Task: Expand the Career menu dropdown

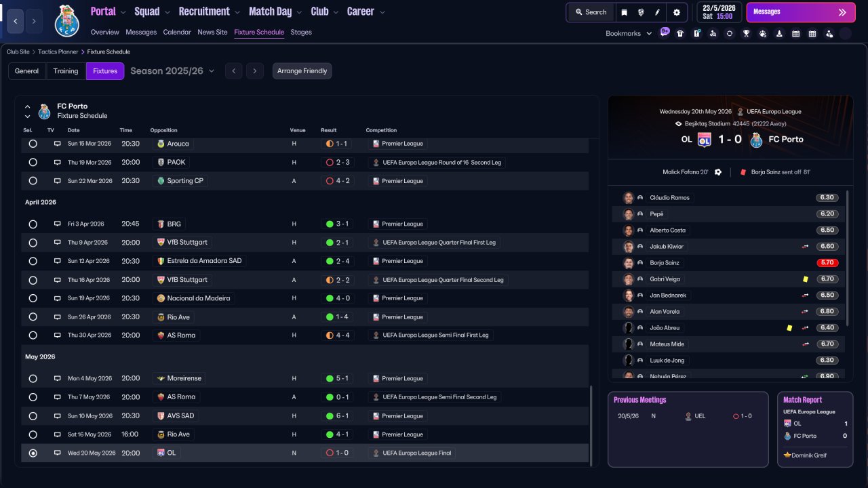Action: 382,12
